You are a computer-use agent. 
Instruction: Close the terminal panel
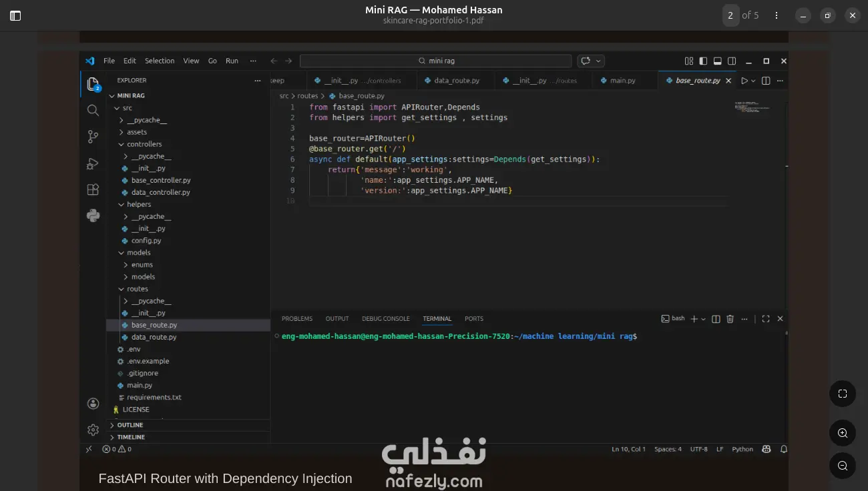[780, 319]
